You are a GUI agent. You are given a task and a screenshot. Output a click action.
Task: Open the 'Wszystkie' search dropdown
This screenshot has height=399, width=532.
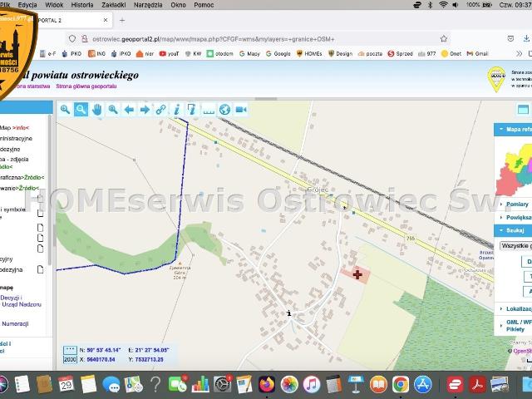tap(516, 245)
